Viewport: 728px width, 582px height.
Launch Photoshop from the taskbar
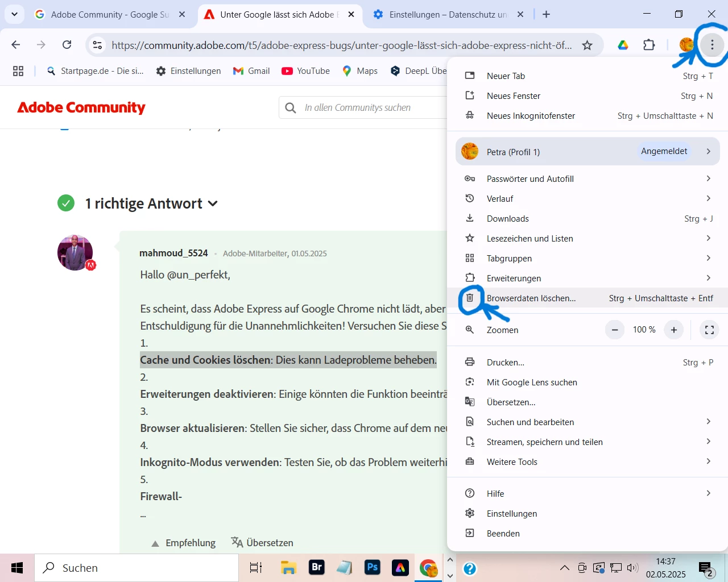pos(373,568)
